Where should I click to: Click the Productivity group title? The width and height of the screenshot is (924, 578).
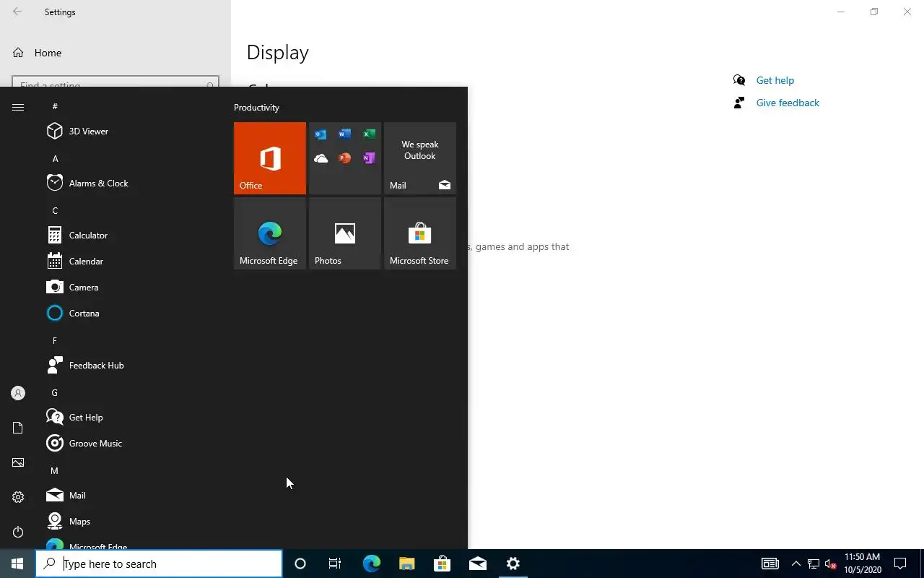[x=256, y=107]
